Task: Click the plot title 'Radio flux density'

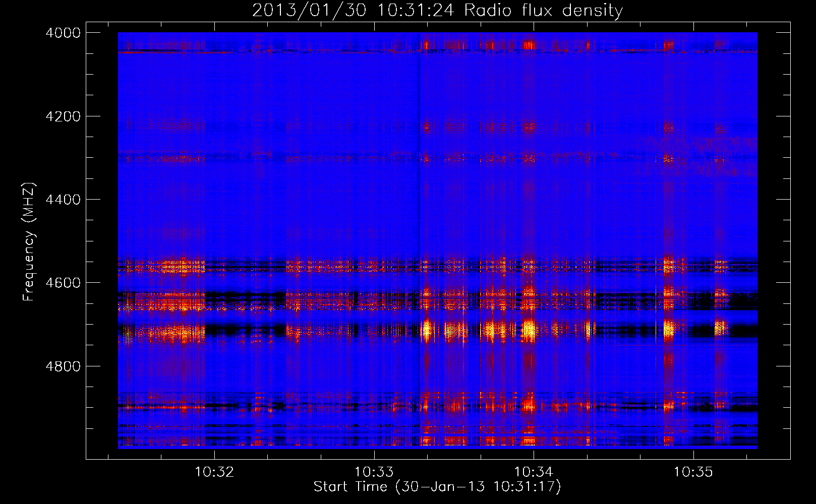Action: (x=543, y=10)
